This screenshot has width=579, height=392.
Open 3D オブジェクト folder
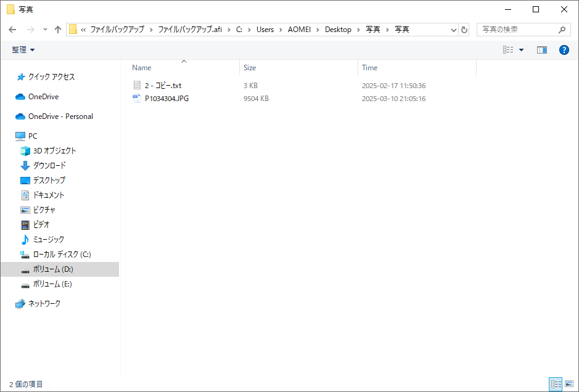54,150
